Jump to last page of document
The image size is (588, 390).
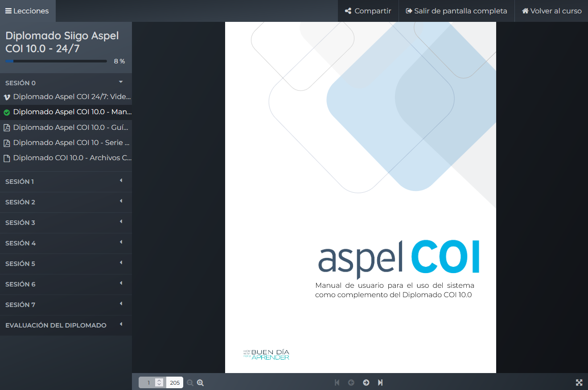tap(380, 382)
